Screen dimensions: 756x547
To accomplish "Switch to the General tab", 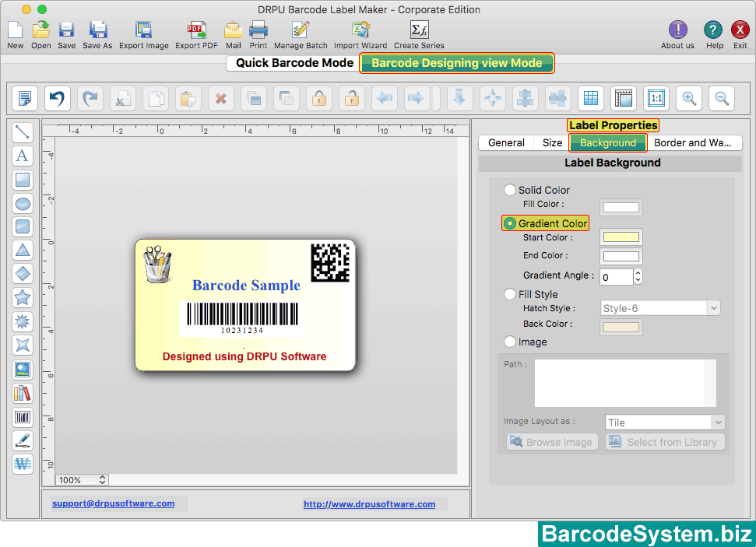I will tap(506, 142).
